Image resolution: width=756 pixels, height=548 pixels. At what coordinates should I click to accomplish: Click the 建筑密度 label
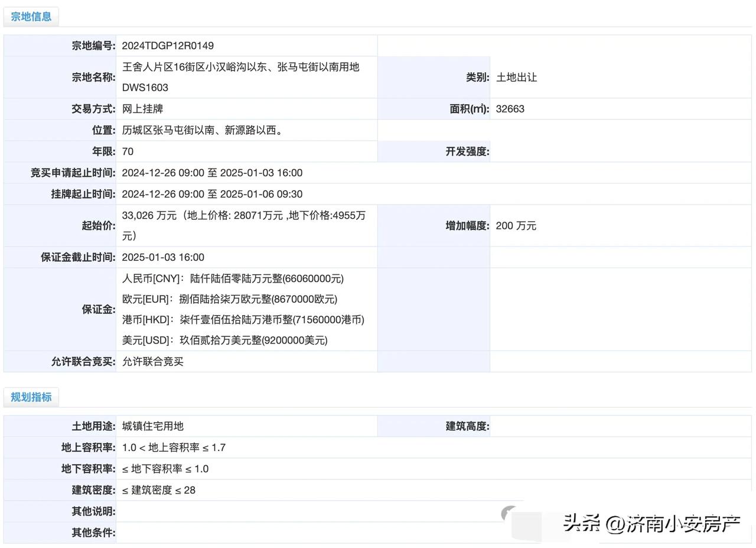pos(93,490)
